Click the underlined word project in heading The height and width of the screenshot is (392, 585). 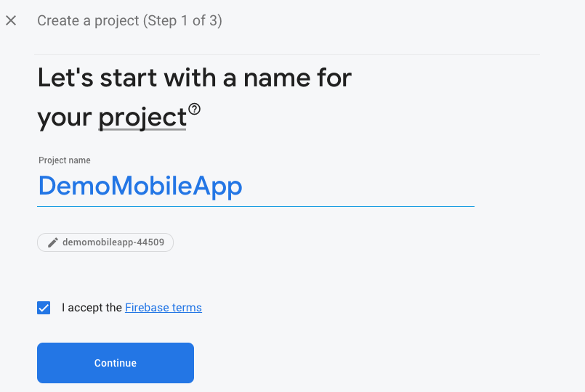click(x=142, y=118)
